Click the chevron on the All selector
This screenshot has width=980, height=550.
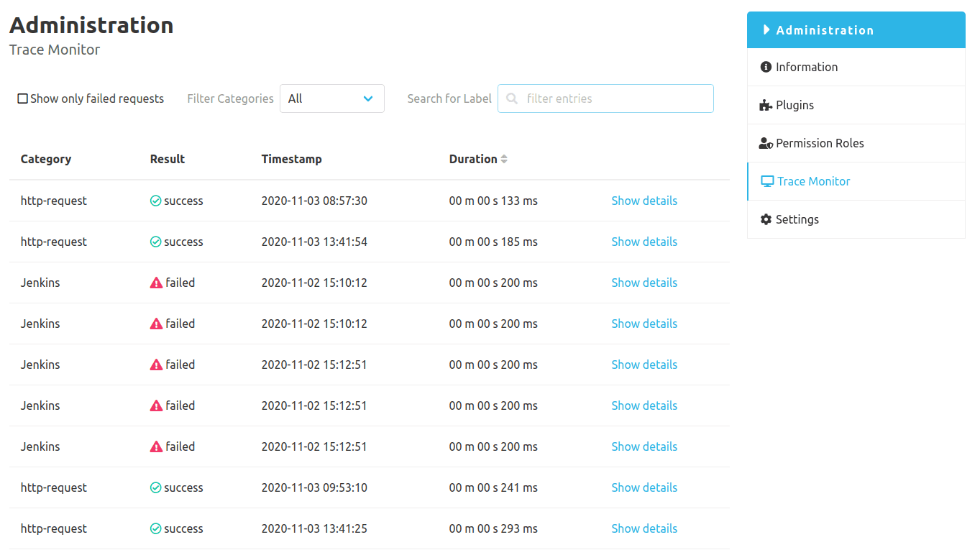(368, 98)
